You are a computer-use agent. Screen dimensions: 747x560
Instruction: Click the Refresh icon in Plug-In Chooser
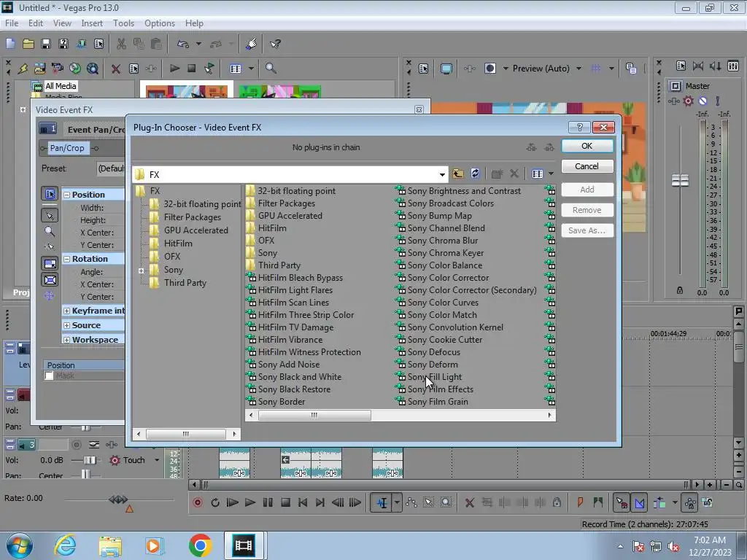point(475,174)
